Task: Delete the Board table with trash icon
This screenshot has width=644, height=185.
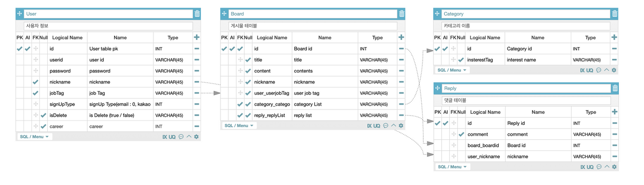Action: point(401,14)
